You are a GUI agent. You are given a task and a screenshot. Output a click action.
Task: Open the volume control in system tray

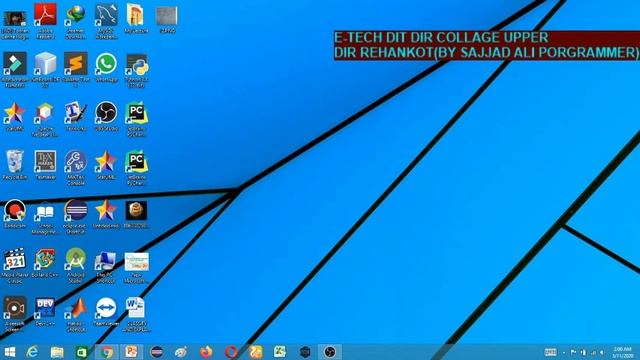(602, 353)
